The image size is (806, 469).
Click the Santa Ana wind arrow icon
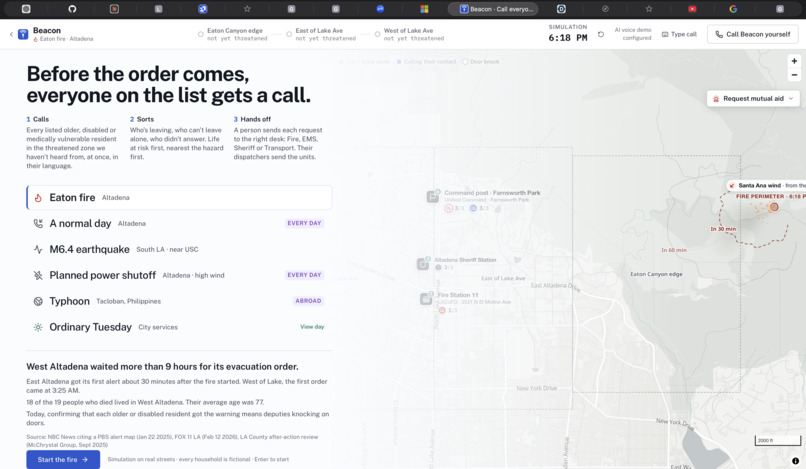click(x=732, y=186)
